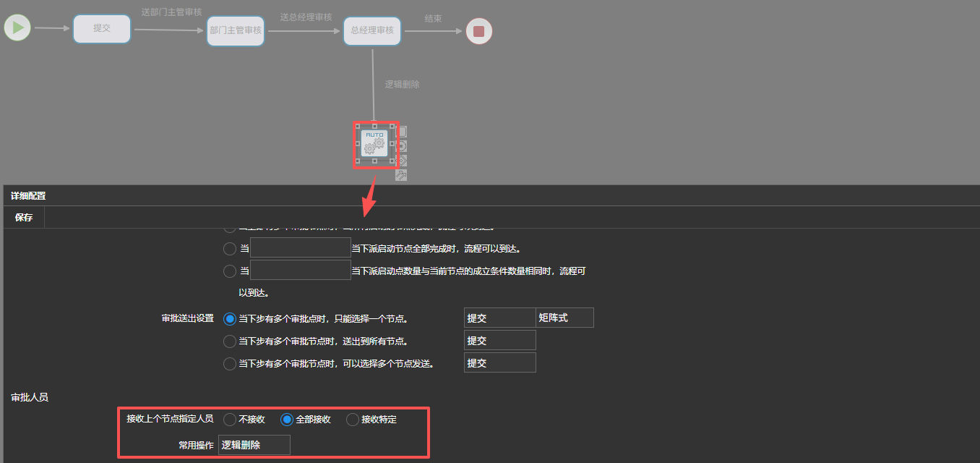
Task: Click the task shape icon beside AUTO node
Action: (x=403, y=132)
